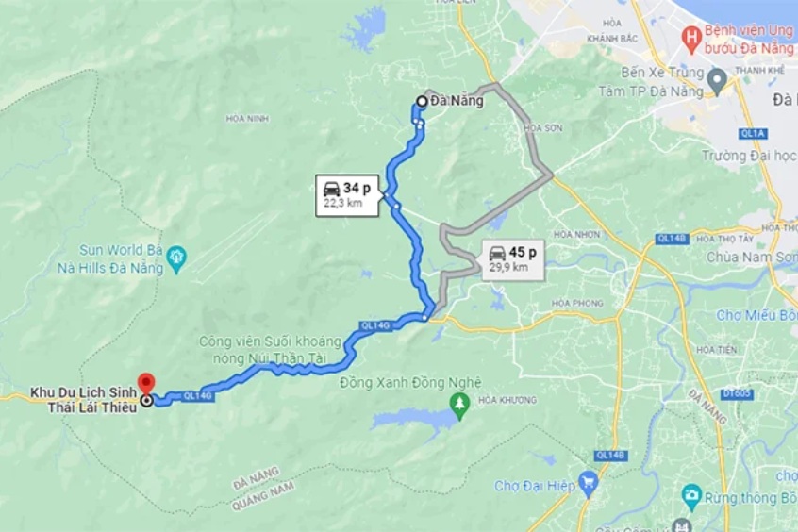Click the Chùa Nam Sơn place label

[752, 258]
